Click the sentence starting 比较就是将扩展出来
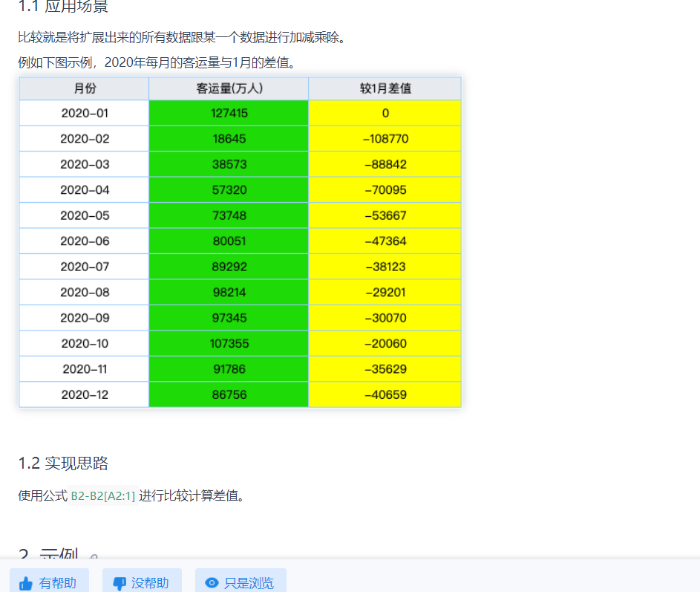Viewport: 700px width, 592px height. (182, 37)
